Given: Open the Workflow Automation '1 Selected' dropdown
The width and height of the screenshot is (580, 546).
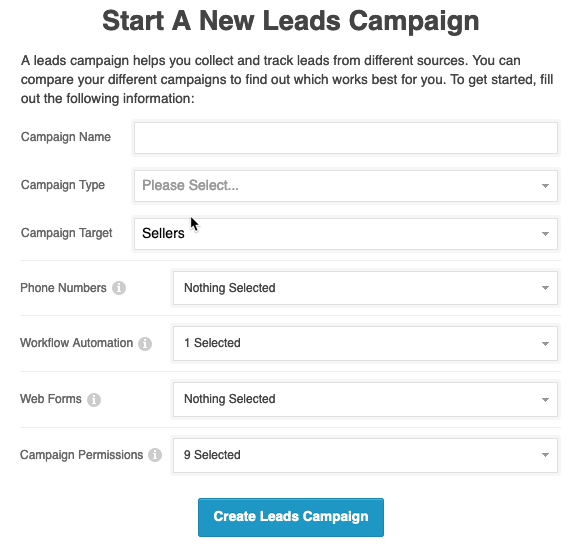Looking at the screenshot, I should 365,343.
